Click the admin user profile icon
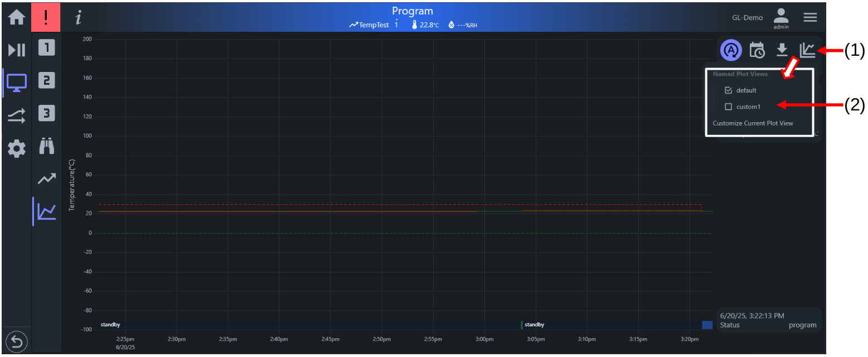Viewport: 868px width, 357px height. 781,18
